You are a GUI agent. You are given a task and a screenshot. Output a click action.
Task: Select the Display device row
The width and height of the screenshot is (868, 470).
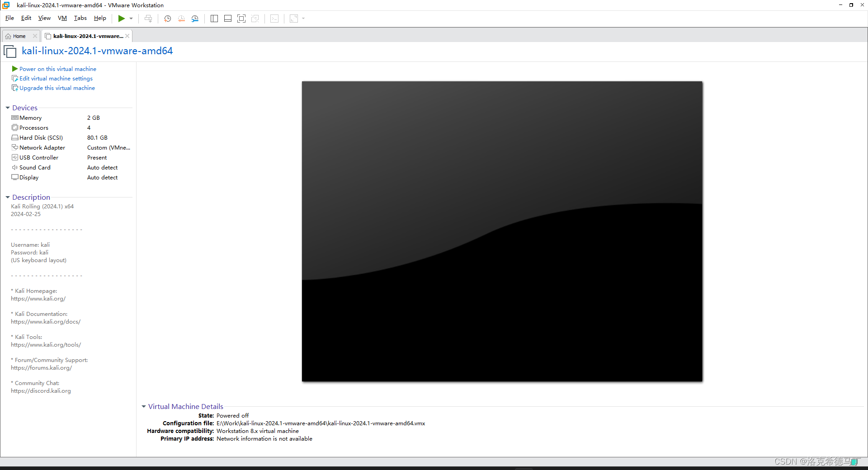click(71, 178)
